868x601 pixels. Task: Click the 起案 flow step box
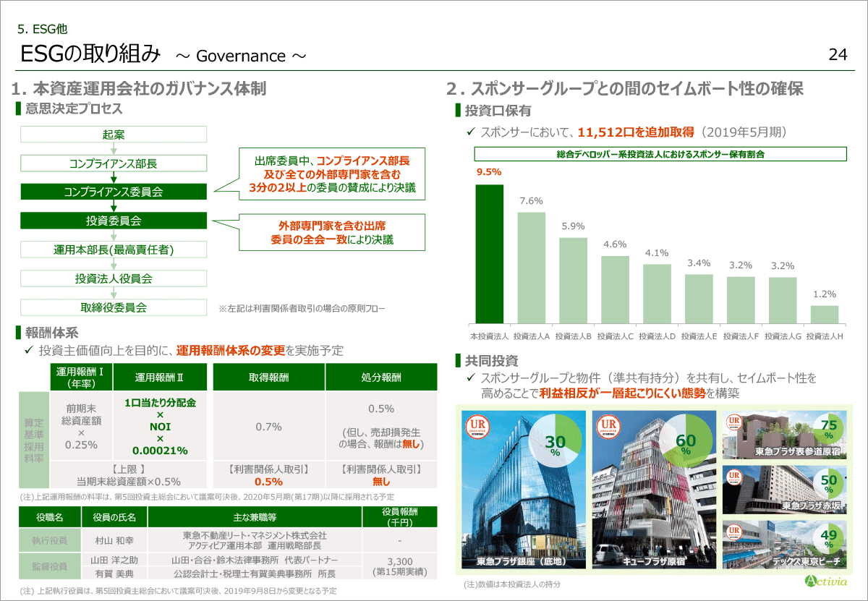click(114, 135)
